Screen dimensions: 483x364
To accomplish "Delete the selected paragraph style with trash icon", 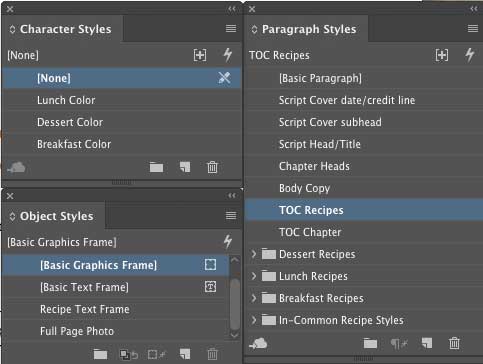I will [454, 343].
